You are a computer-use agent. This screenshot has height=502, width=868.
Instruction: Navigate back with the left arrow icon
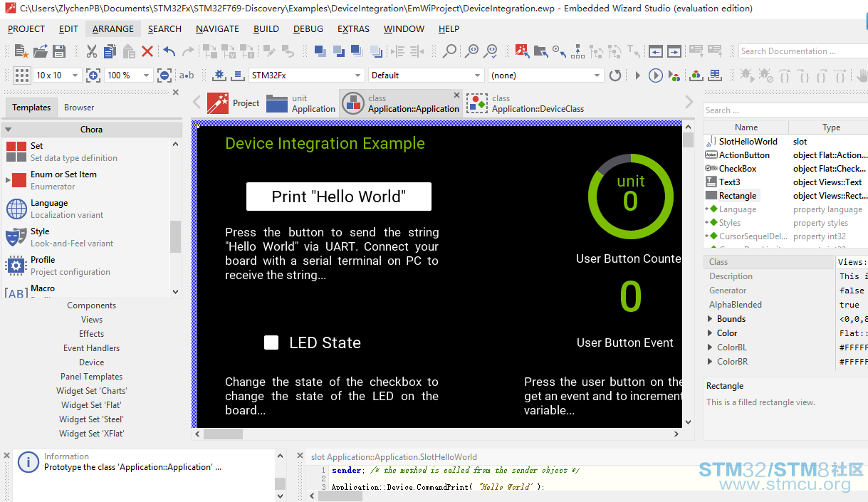tap(656, 51)
